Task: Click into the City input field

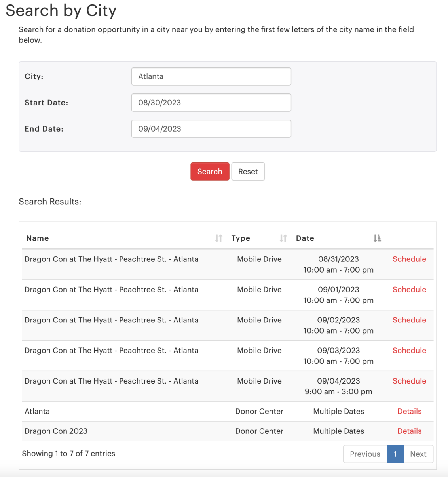Action: (x=211, y=76)
